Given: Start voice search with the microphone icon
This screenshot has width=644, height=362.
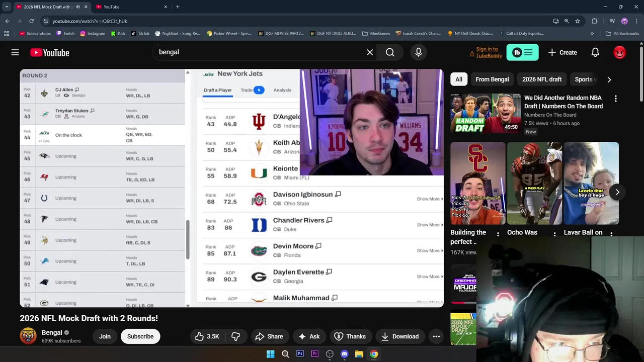Looking at the screenshot, I should point(418,52).
